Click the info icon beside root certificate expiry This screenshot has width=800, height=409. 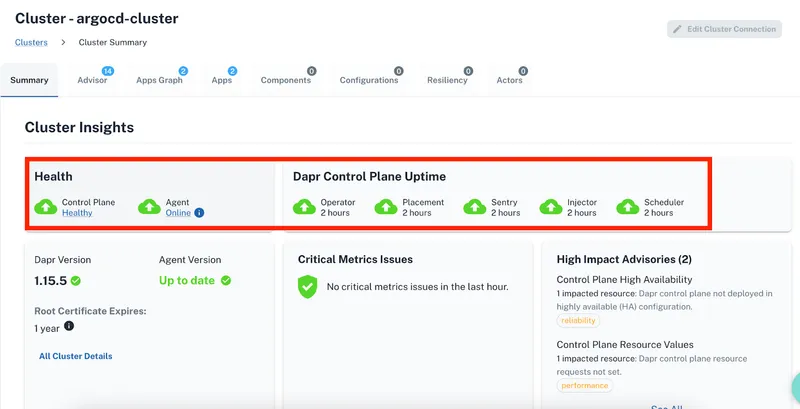pos(69,326)
